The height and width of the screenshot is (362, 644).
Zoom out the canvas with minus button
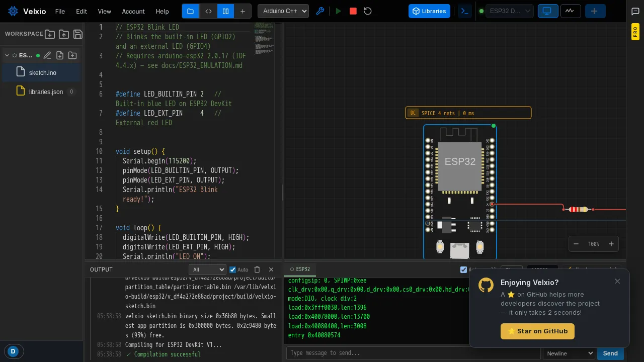pos(577,244)
